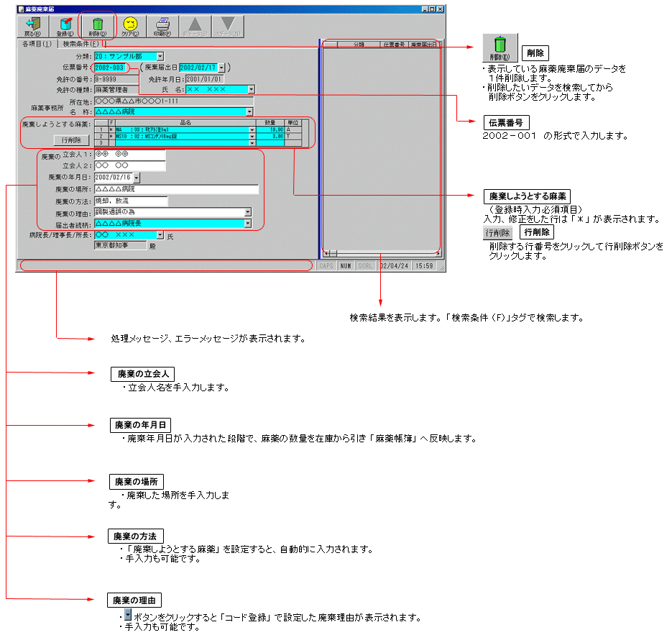This screenshot has width=672, height=635.
Task: Click the CAPS indicator in the status bar
Action: tap(326, 266)
